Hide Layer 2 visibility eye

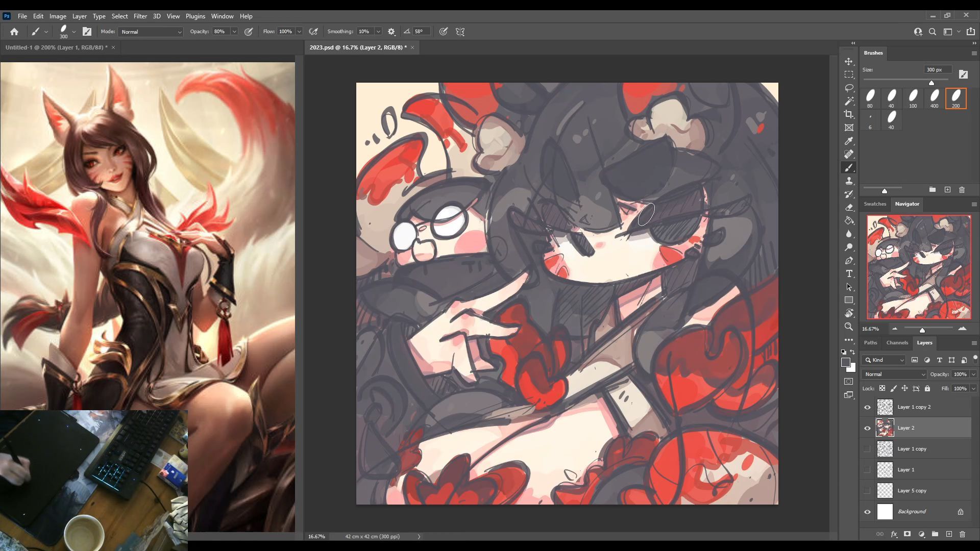point(867,428)
